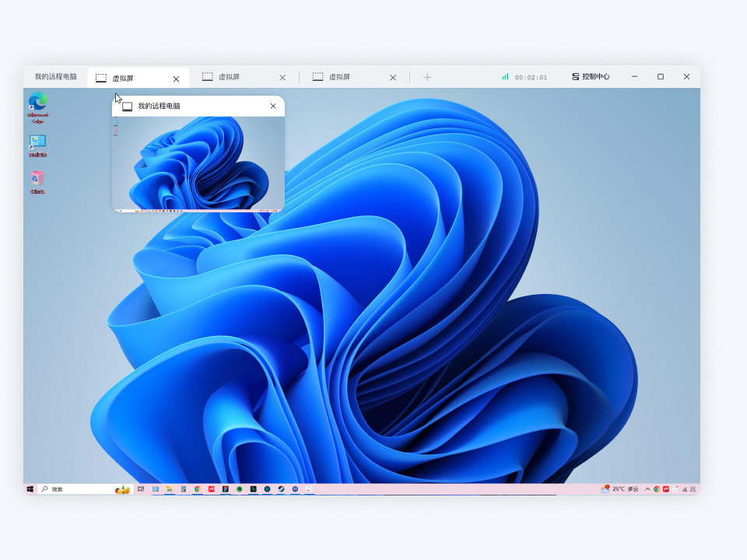Open the remote Windows Start menu
This screenshot has width=747, height=560.
(x=30, y=489)
